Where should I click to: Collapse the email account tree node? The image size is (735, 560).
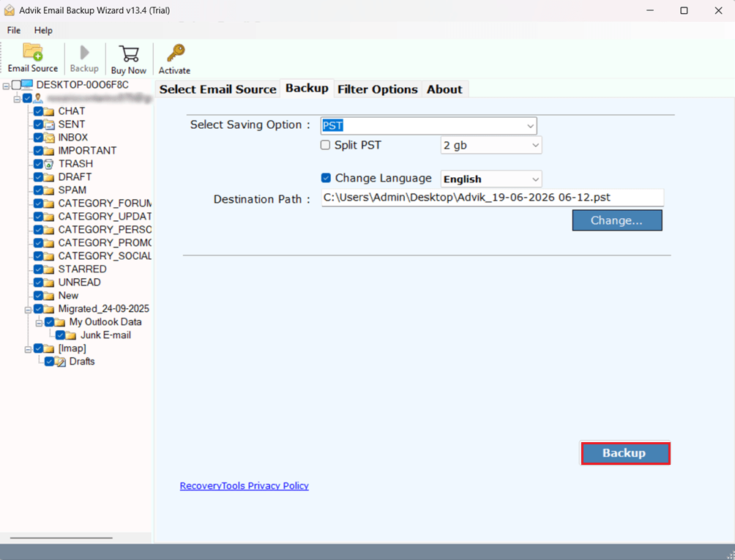18,99
